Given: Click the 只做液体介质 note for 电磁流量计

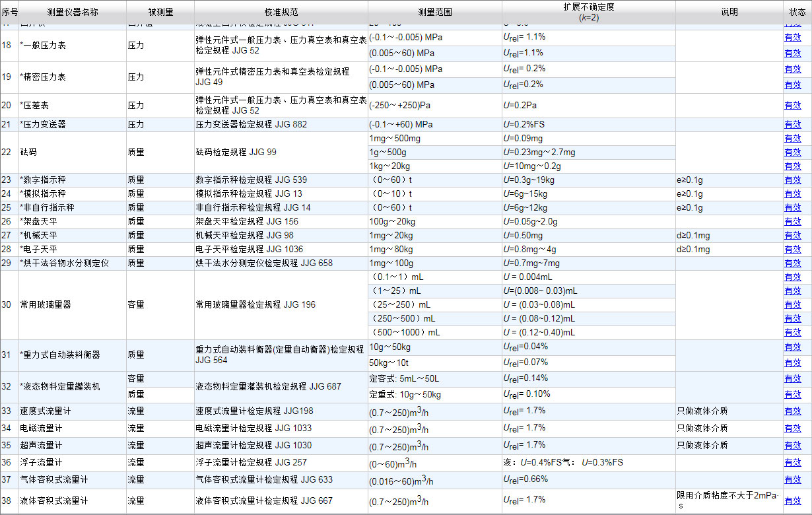Looking at the screenshot, I should [729, 429].
